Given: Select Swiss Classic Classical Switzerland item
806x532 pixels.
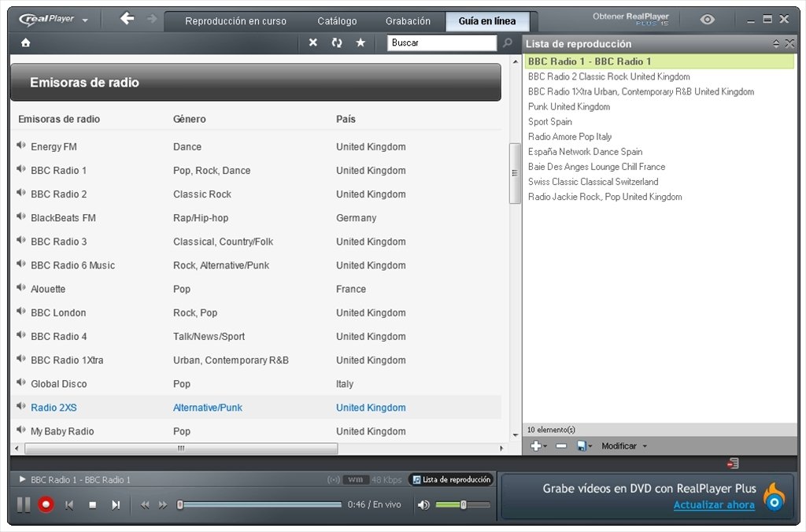Looking at the screenshot, I should (593, 182).
